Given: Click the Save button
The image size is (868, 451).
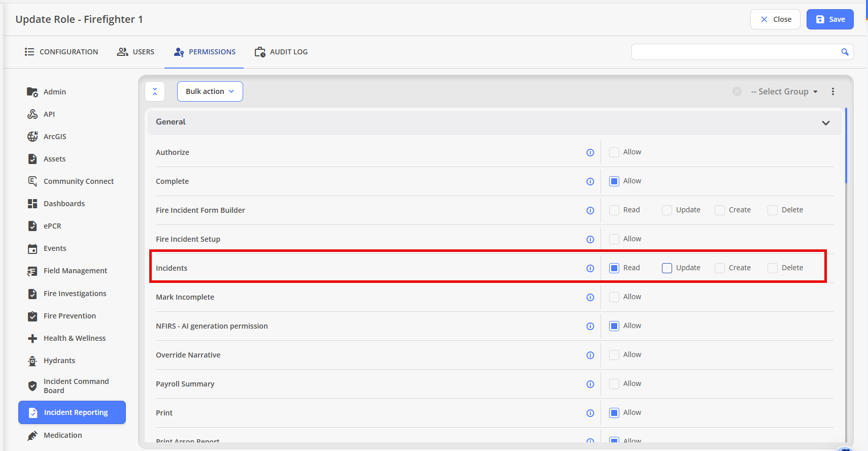Looking at the screenshot, I should click(x=830, y=19).
